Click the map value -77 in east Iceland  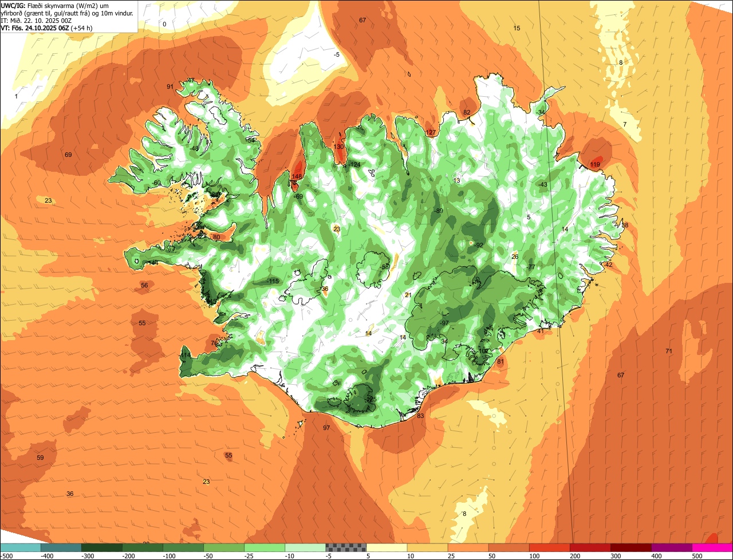pos(531,267)
